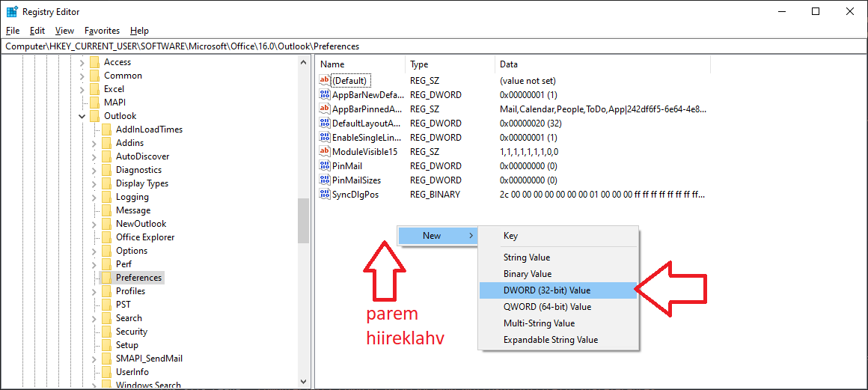Expand the Common tree node
868x390 pixels.
coord(82,76)
